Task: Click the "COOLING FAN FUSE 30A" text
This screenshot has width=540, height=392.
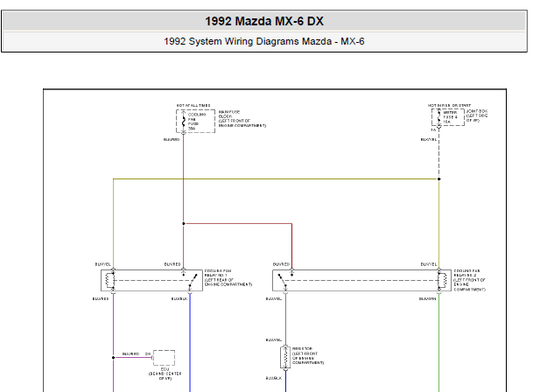Action: tap(197, 122)
